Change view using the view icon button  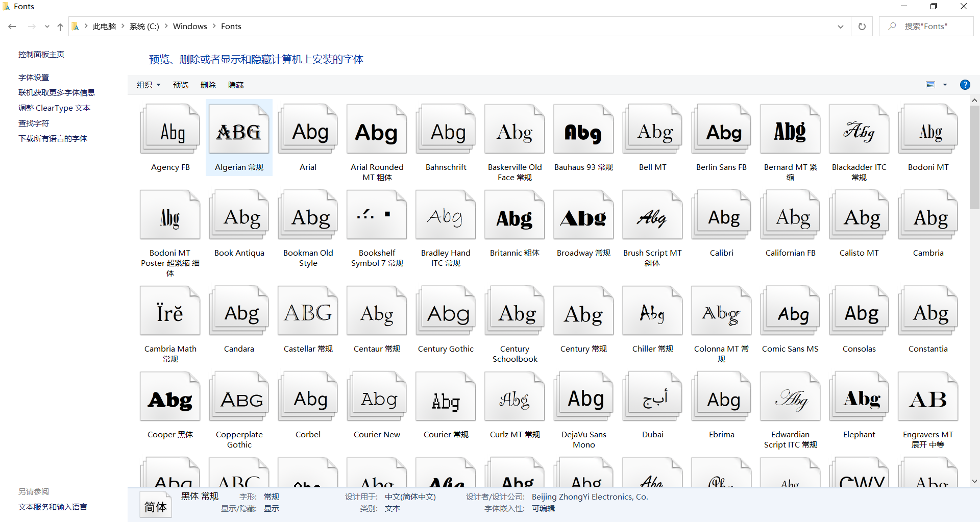pyautogui.click(x=931, y=85)
